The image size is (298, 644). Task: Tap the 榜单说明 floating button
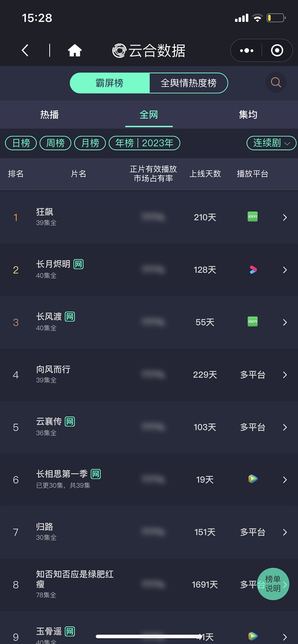273,584
